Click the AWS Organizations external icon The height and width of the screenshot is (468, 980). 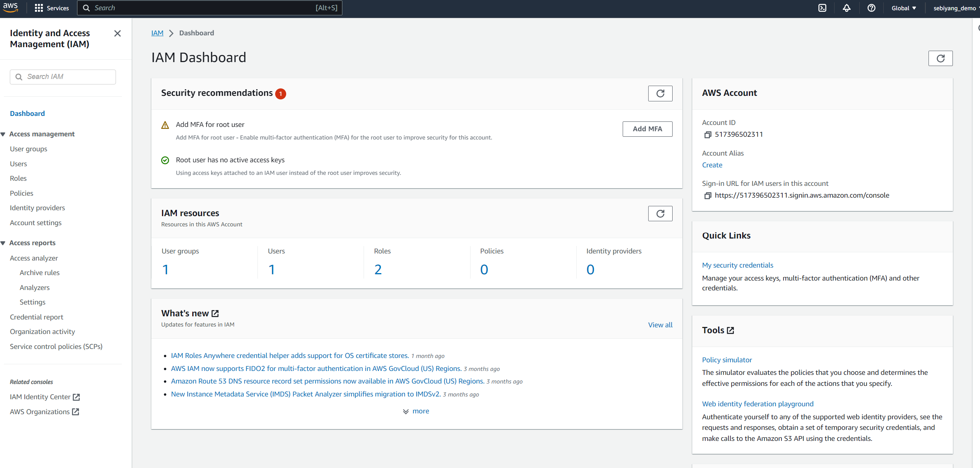(75, 412)
